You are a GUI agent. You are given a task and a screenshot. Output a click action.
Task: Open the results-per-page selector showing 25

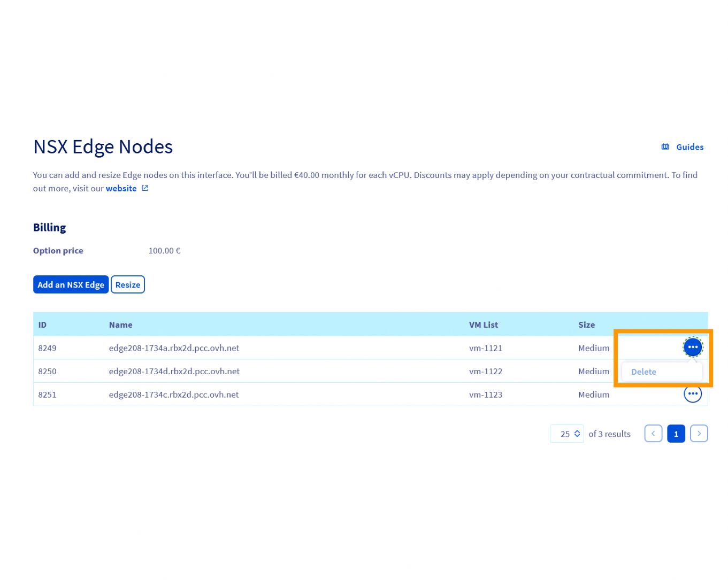(566, 434)
